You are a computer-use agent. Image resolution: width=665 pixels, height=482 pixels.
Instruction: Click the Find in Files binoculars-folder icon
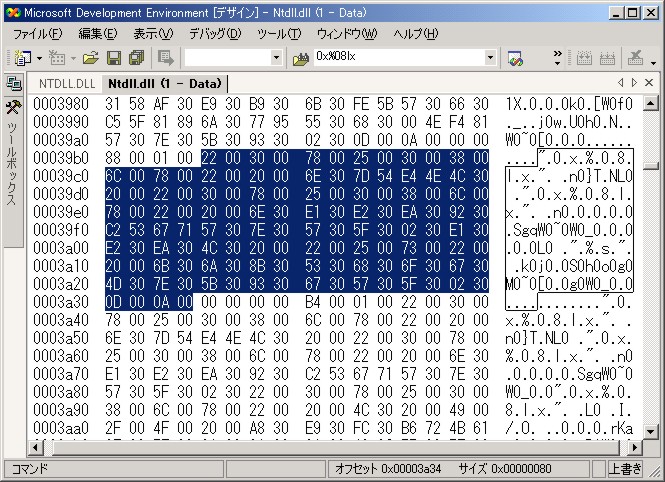pyautogui.click(x=301, y=59)
